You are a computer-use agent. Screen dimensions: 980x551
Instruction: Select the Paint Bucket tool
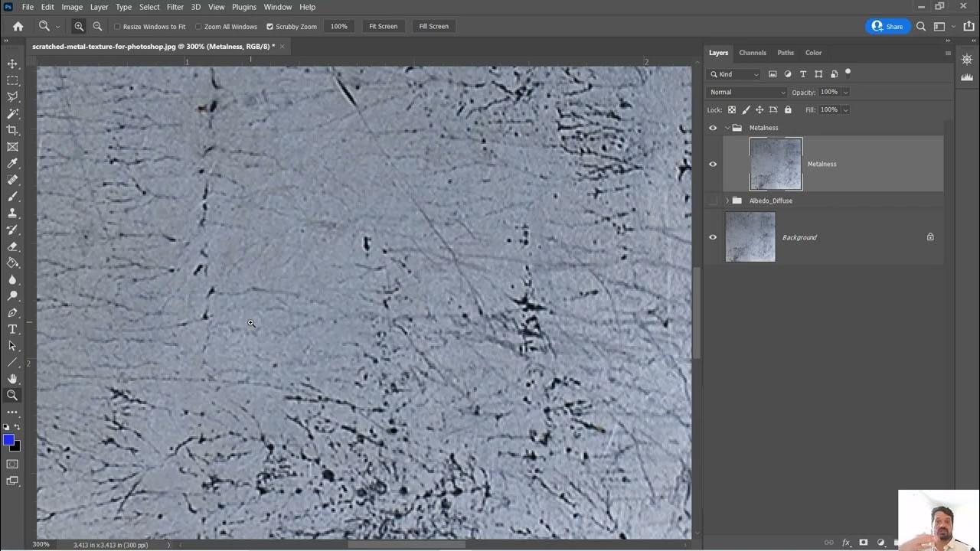pos(12,262)
